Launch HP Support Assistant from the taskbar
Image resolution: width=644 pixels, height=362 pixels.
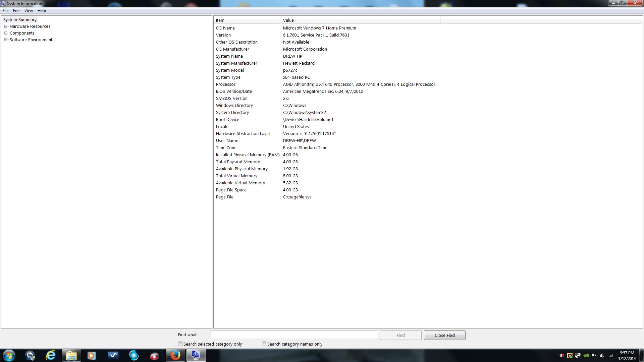(x=30, y=355)
